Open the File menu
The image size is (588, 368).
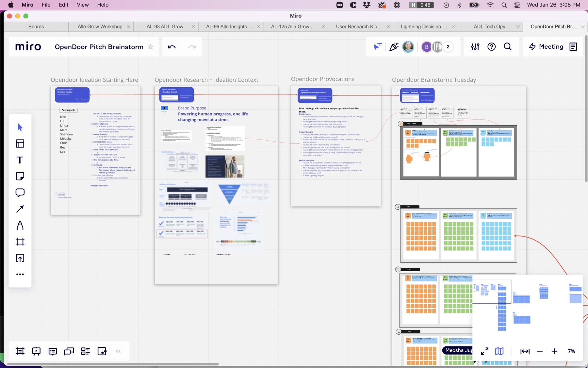46,5
